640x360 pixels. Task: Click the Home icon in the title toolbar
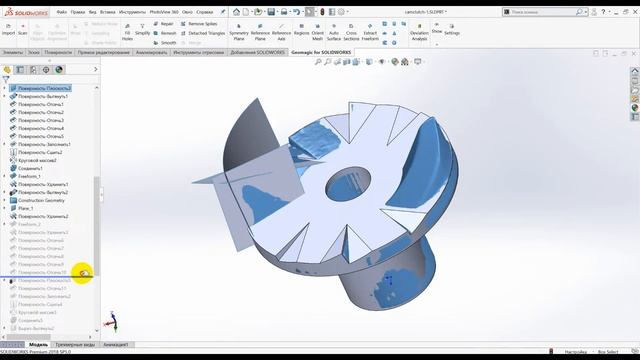(x=236, y=12)
